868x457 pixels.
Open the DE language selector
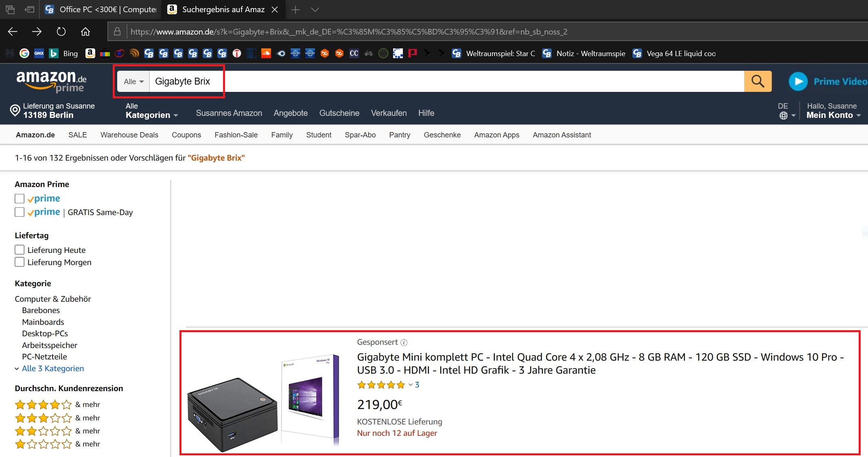[787, 111]
